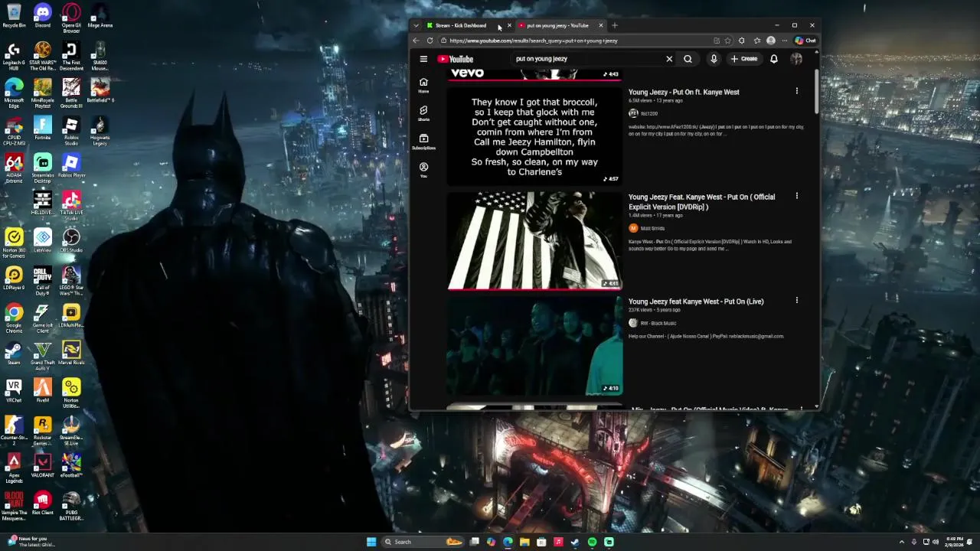Open Call of Duty desktop shortcut
980x551 pixels.
point(43,280)
